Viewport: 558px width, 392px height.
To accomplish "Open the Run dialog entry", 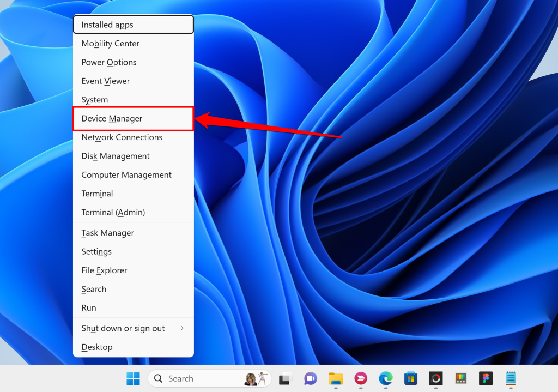I will point(134,308).
